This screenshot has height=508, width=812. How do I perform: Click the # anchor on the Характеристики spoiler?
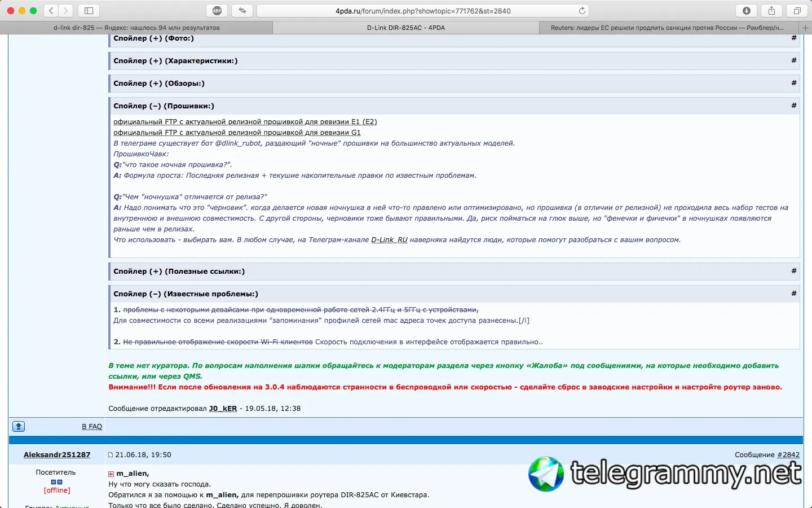[x=793, y=60]
